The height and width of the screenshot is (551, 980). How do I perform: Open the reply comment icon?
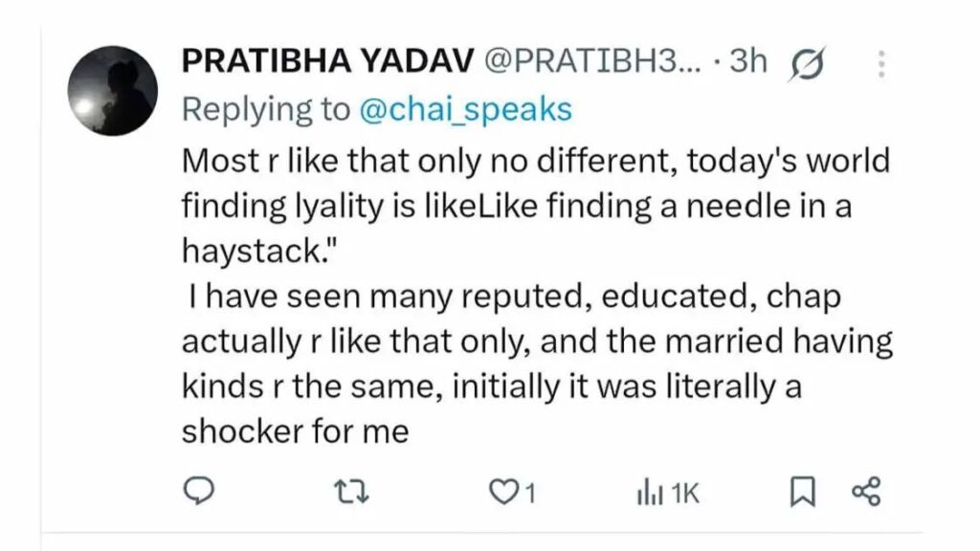pyautogui.click(x=199, y=491)
